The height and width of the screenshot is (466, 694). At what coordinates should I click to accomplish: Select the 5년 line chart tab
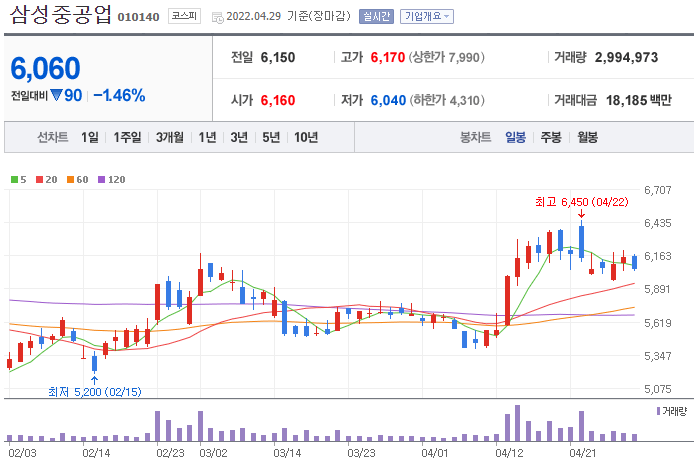tap(271, 137)
